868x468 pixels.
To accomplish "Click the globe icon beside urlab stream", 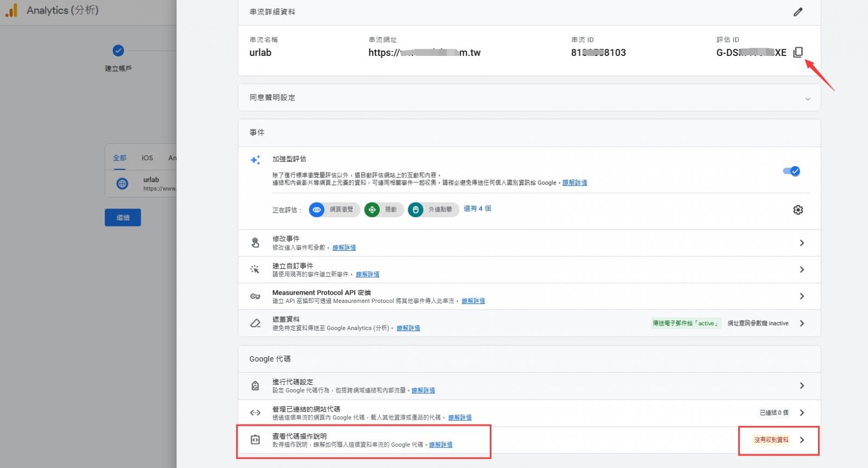I will pos(123,184).
